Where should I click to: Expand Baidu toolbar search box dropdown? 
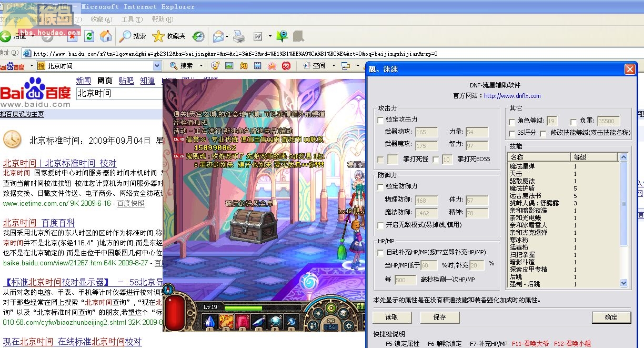(157, 66)
